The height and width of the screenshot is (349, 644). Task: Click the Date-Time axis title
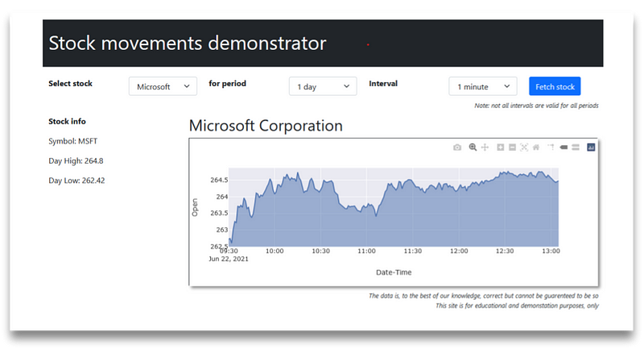tap(394, 272)
